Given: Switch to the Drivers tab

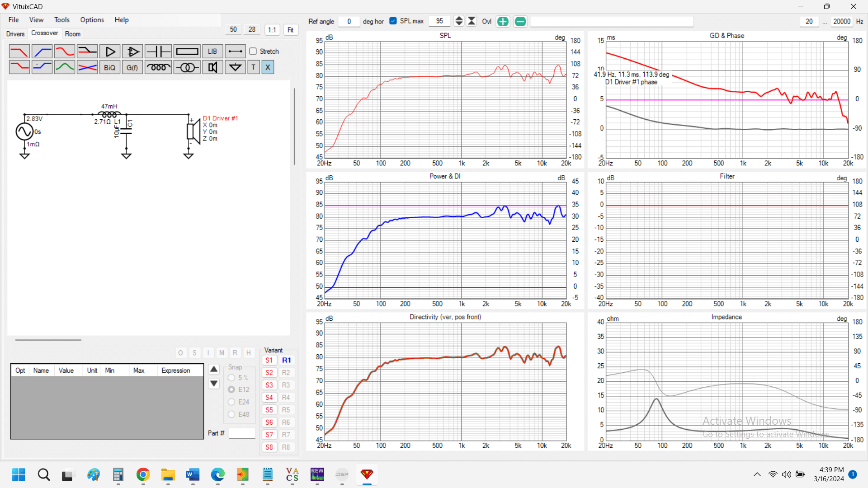Looking at the screenshot, I should coord(15,34).
